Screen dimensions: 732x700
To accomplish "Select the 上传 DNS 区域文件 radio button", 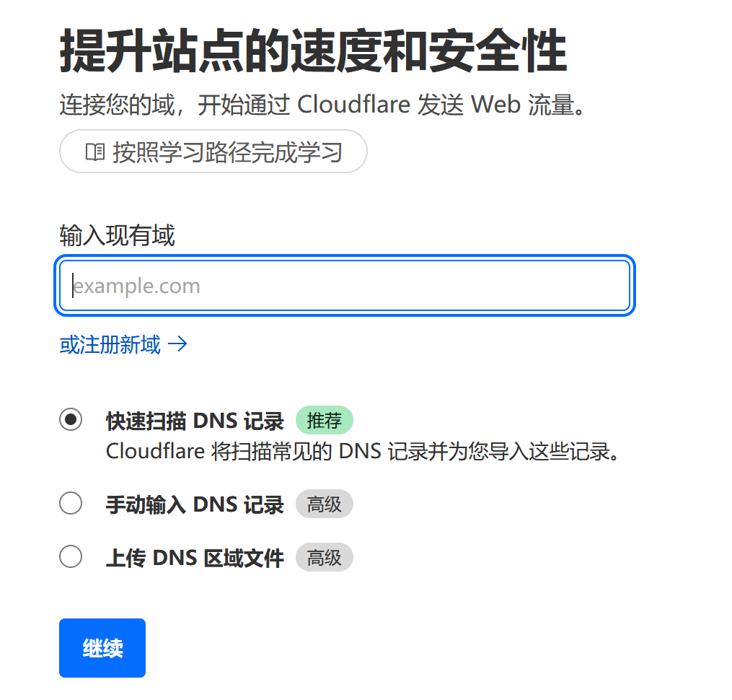I will pos(71,556).
